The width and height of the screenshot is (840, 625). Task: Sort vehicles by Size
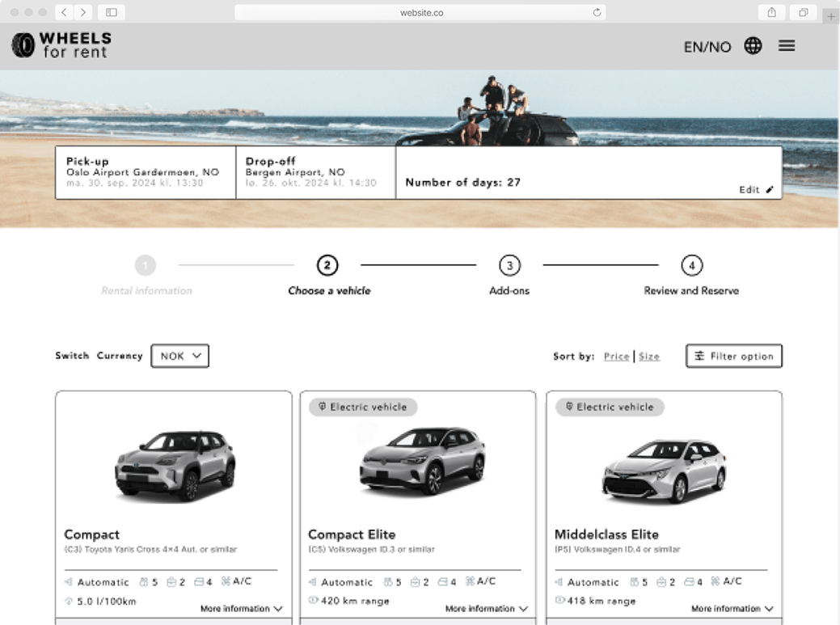[649, 357]
